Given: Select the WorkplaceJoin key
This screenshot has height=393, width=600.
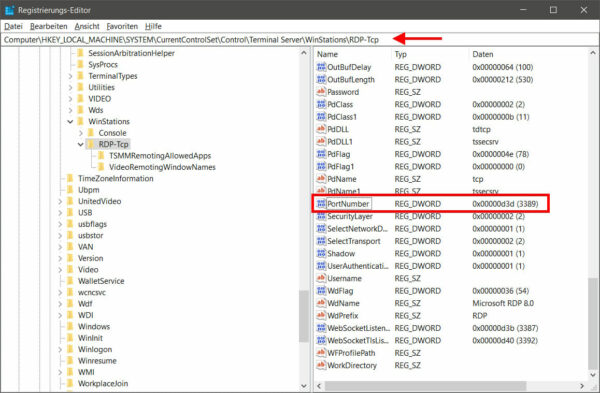Looking at the screenshot, I should point(103,383).
